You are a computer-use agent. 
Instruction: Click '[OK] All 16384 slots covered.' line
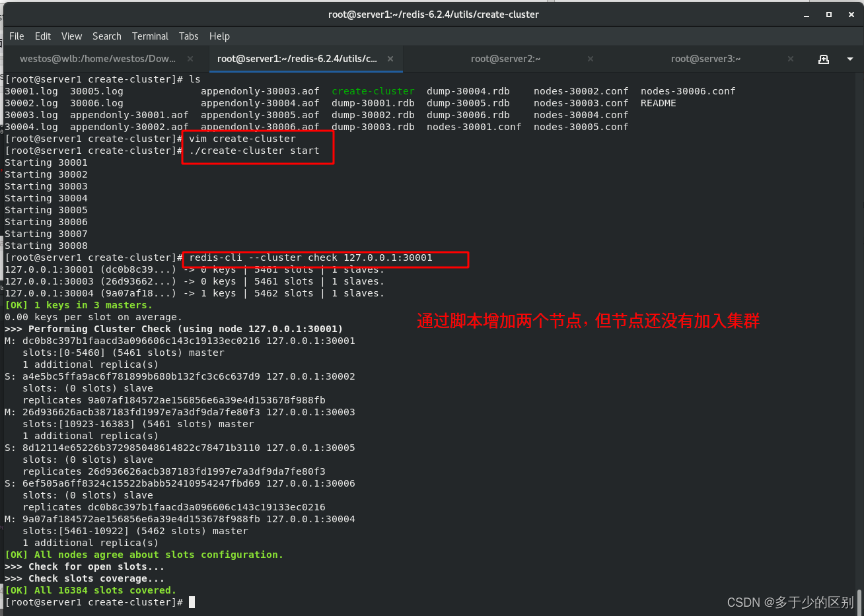[90, 590]
